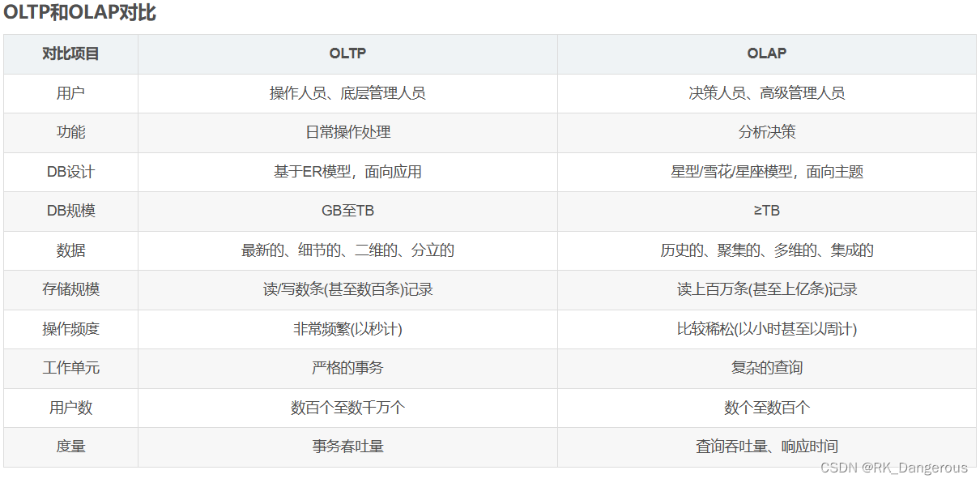Select the 'OLAP' column header

tap(766, 54)
